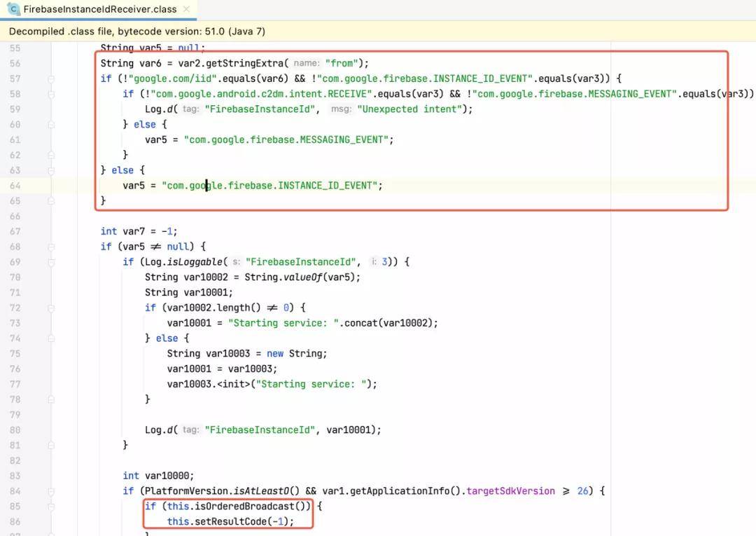Fold the else block at line 74

tap(51, 338)
